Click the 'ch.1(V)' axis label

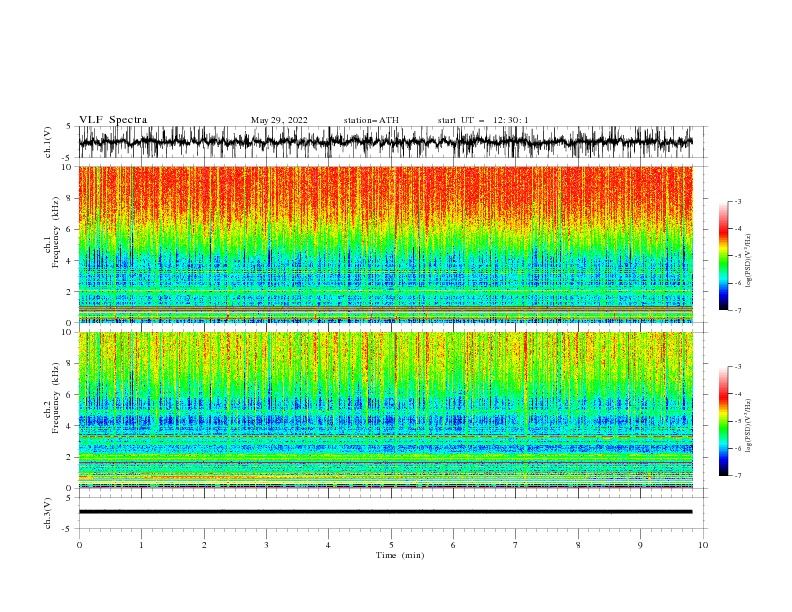coord(48,142)
